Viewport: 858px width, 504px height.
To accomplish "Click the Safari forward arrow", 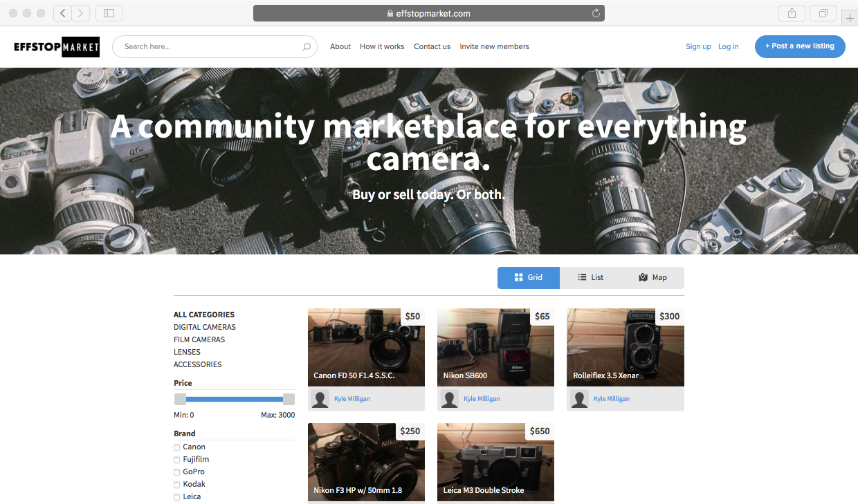I will pos(81,13).
